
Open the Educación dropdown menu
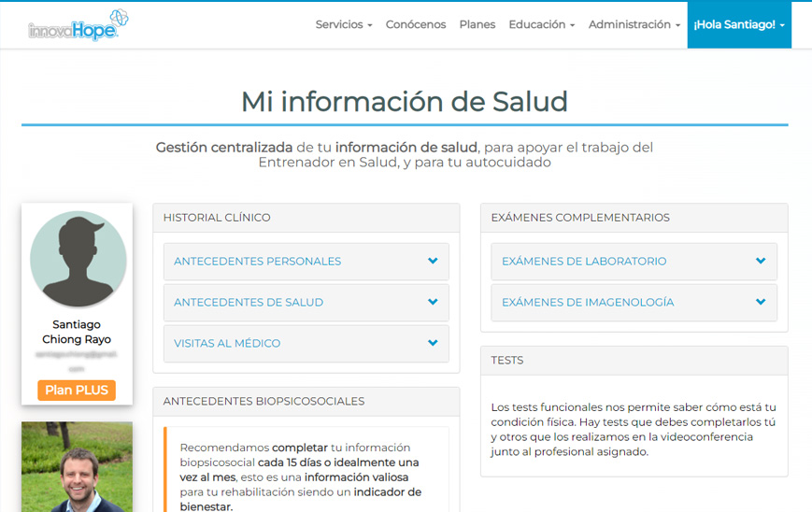(541, 25)
